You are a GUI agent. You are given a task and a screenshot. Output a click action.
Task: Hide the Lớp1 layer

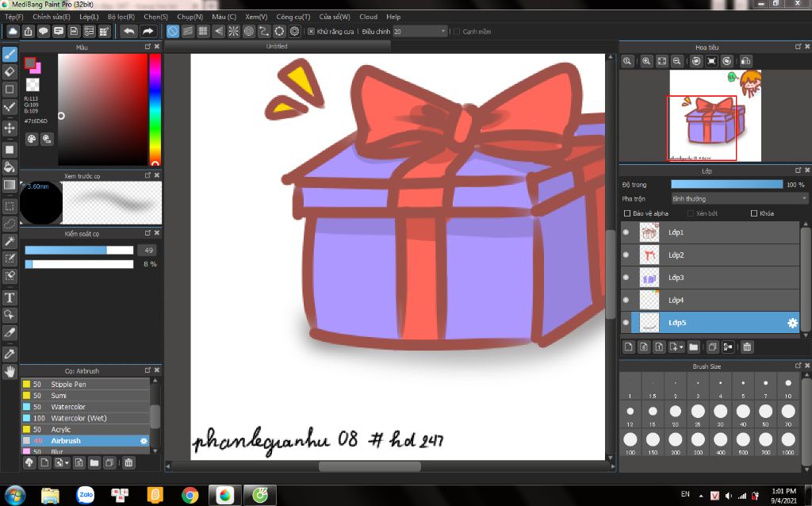[626, 232]
